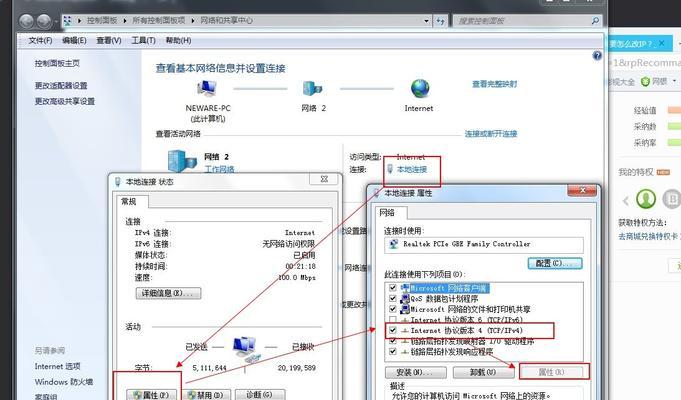Image resolution: width=681 pixels, height=400 pixels.
Task: Close the 本地连接 状态 dialog
Action: coord(324,179)
